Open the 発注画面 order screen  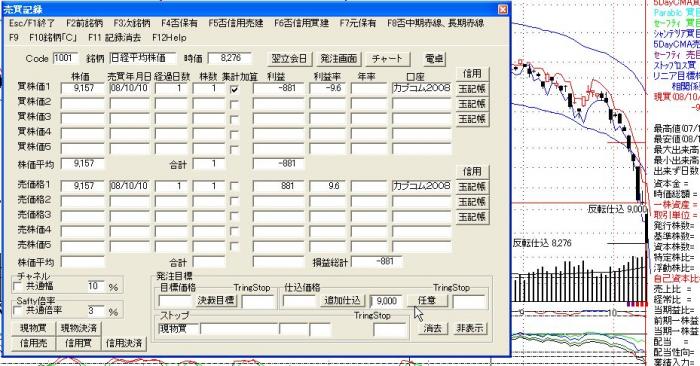pyautogui.click(x=338, y=58)
